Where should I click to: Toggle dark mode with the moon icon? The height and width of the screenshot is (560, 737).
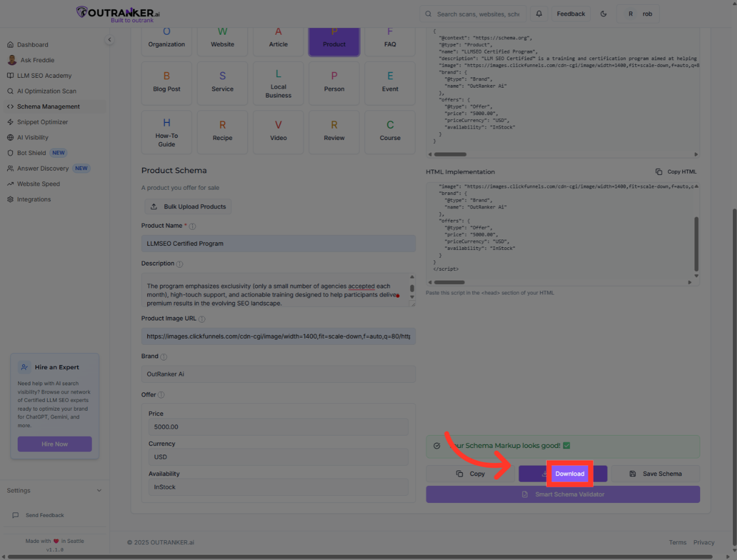click(603, 14)
